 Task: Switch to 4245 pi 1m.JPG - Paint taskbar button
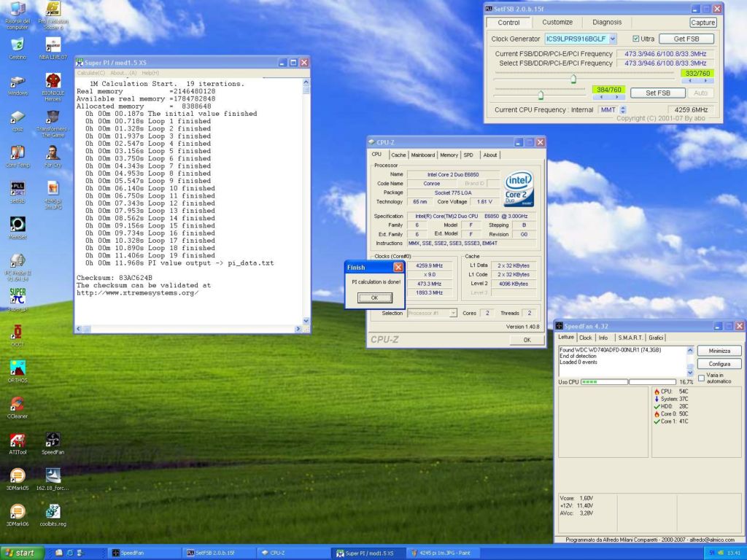point(443,553)
